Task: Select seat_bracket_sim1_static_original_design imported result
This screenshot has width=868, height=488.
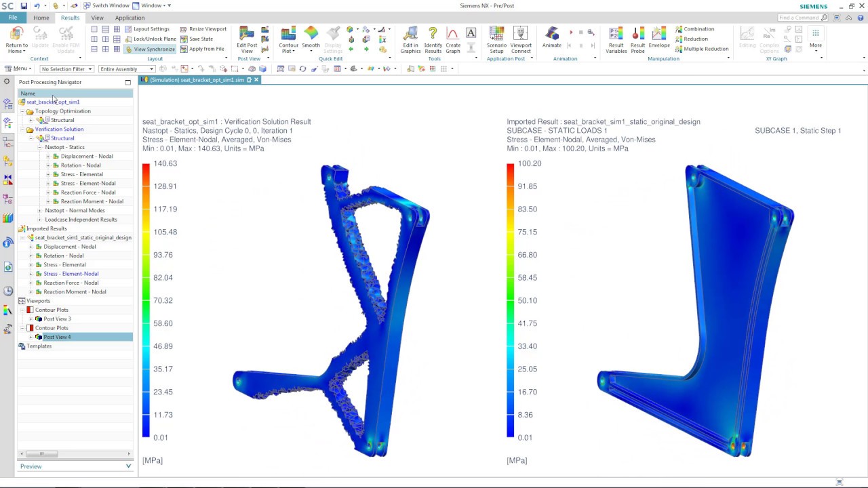Action: tap(83, 238)
